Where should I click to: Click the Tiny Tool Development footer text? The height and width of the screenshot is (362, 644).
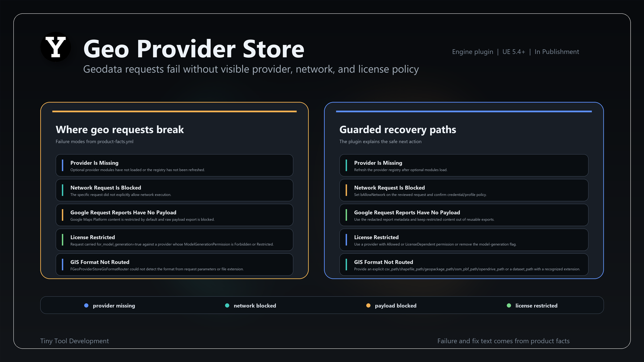(x=74, y=341)
